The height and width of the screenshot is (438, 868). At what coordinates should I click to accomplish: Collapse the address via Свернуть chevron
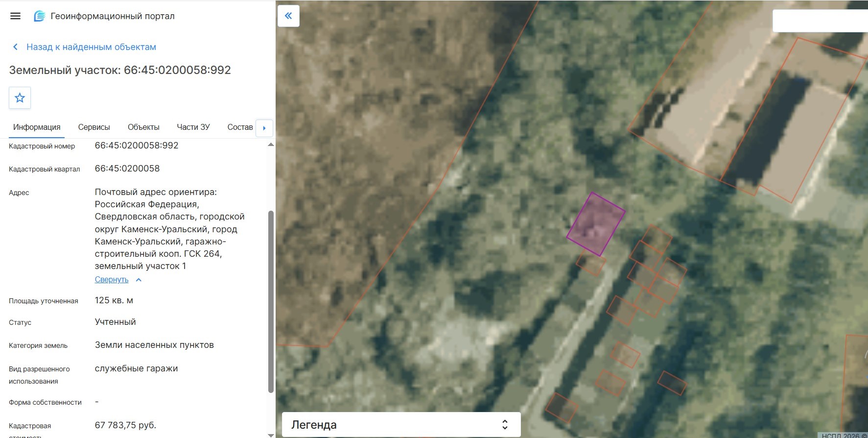pyautogui.click(x=139, y=280)
